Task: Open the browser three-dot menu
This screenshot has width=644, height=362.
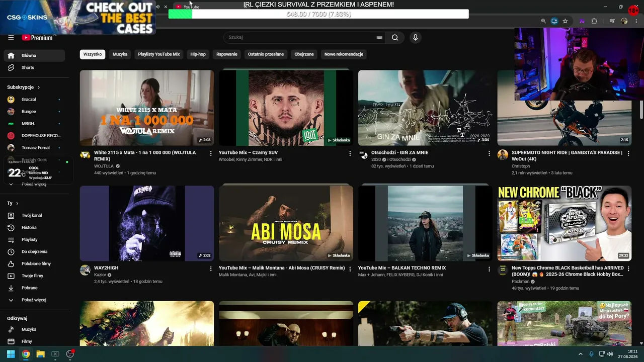Action: (635, 21)
